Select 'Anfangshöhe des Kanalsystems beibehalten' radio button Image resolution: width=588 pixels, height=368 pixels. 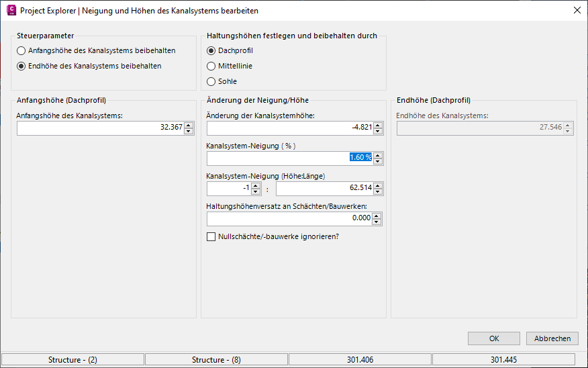coord(21,51)
